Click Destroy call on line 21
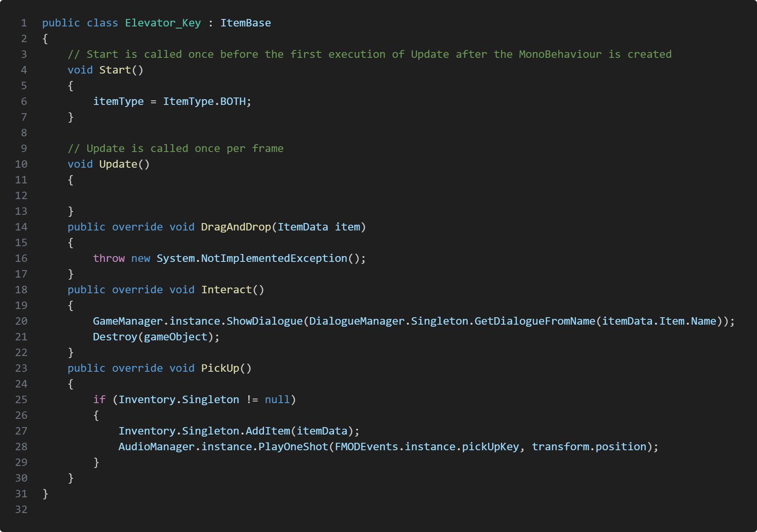Image resolution: width=757 pixels, height=532 pixels. (x=115, y=337)
